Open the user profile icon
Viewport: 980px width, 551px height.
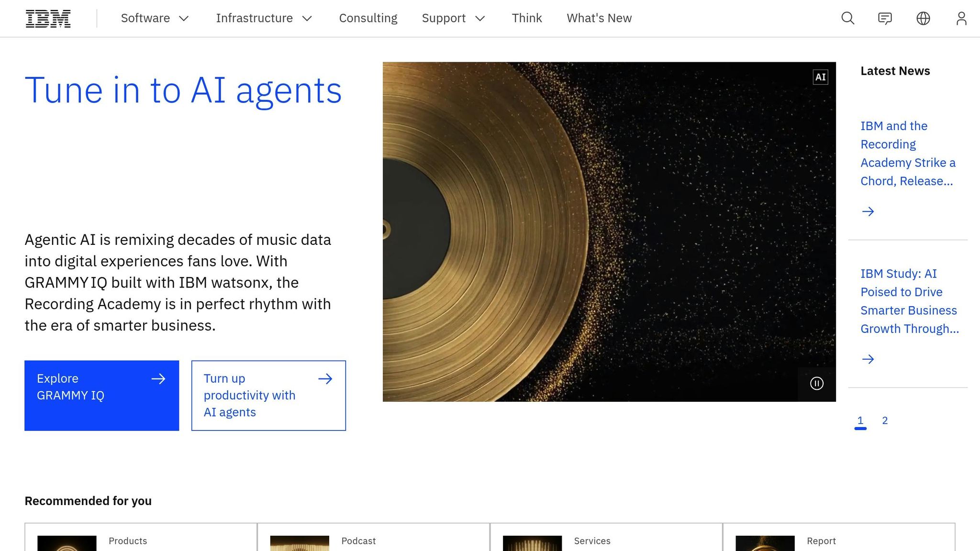[x=961, y=18]
